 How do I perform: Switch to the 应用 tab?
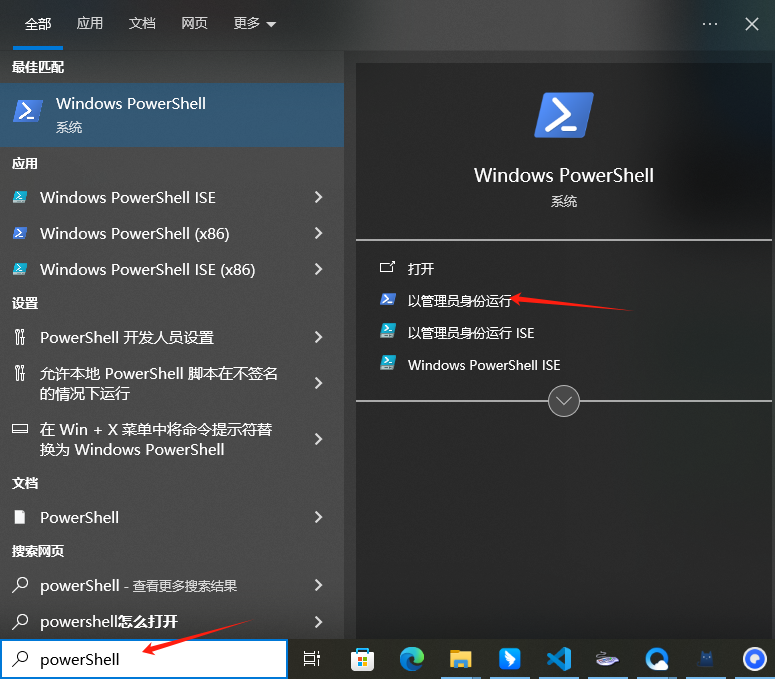click(89, 23)
